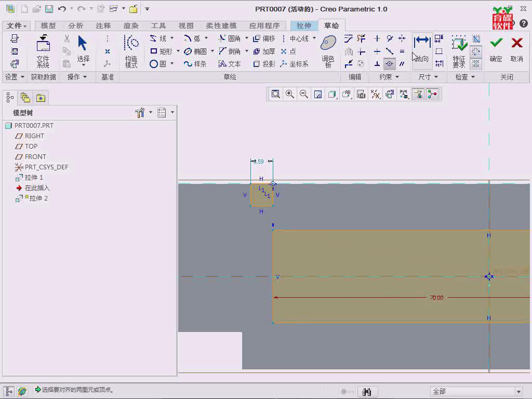The height and width of the screenshot is (399, 532).
Task: Apply the perpendicular constraint icon
Action: [x=377, y=64]
